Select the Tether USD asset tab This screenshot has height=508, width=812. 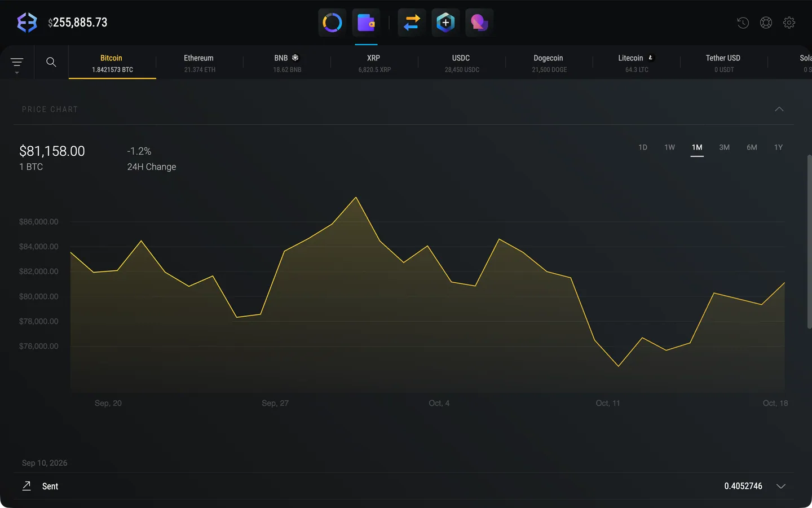[x=724, y=63]
